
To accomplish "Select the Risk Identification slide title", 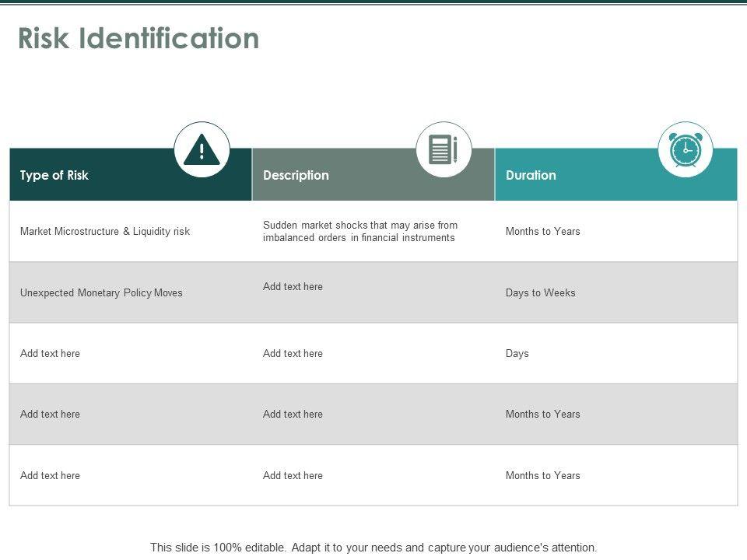I will (139, 38).
